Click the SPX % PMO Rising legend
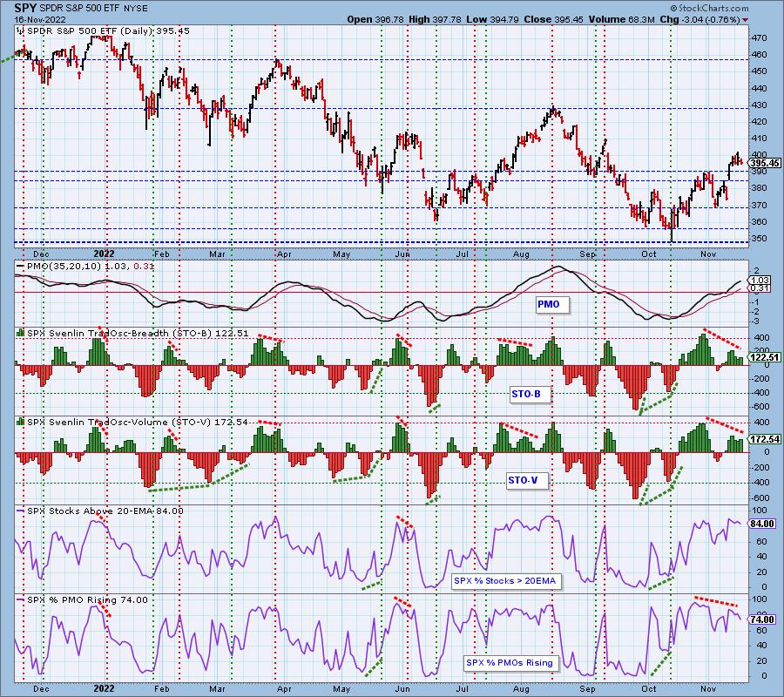 83,600
